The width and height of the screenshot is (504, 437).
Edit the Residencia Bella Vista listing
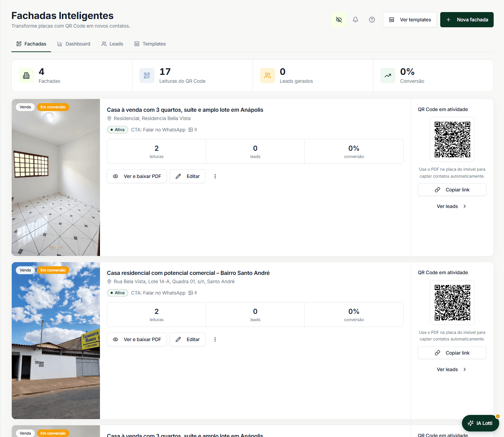coord(188,176)
